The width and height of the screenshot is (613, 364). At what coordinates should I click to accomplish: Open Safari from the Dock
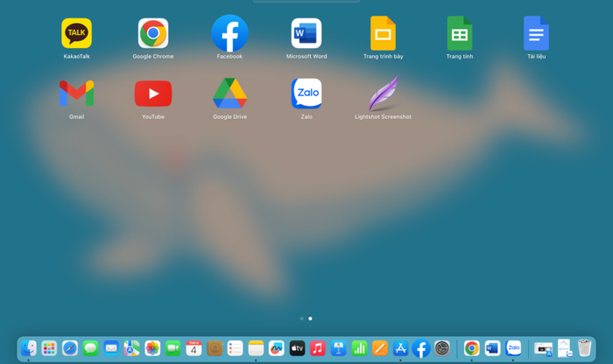[x=70, y=348]
